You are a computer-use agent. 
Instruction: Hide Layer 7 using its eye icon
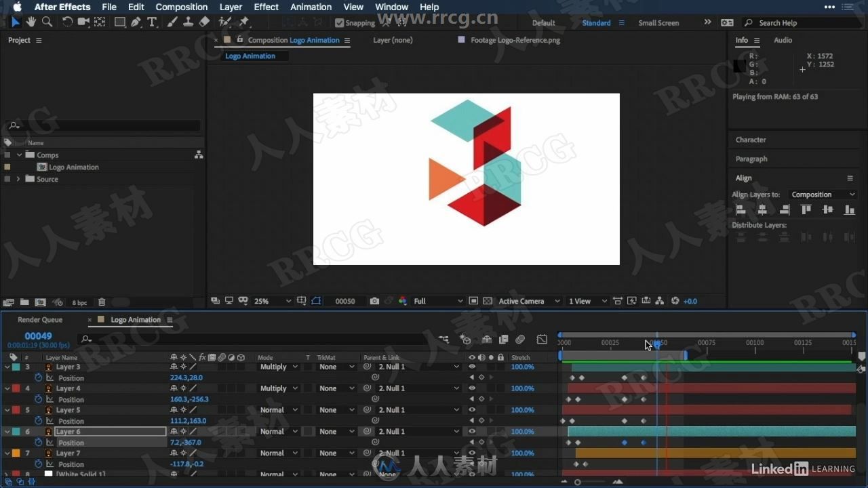tap(472, 453)
